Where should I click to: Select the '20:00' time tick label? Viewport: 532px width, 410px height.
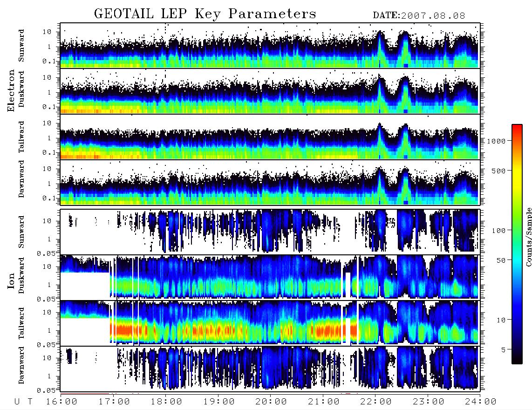[272, 402]
